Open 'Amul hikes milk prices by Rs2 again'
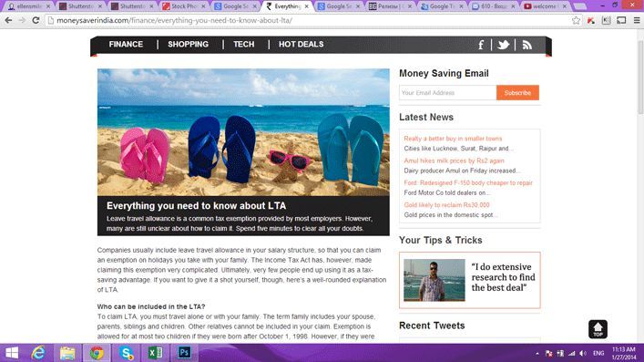Screen dimensions: 644x362 454,160
